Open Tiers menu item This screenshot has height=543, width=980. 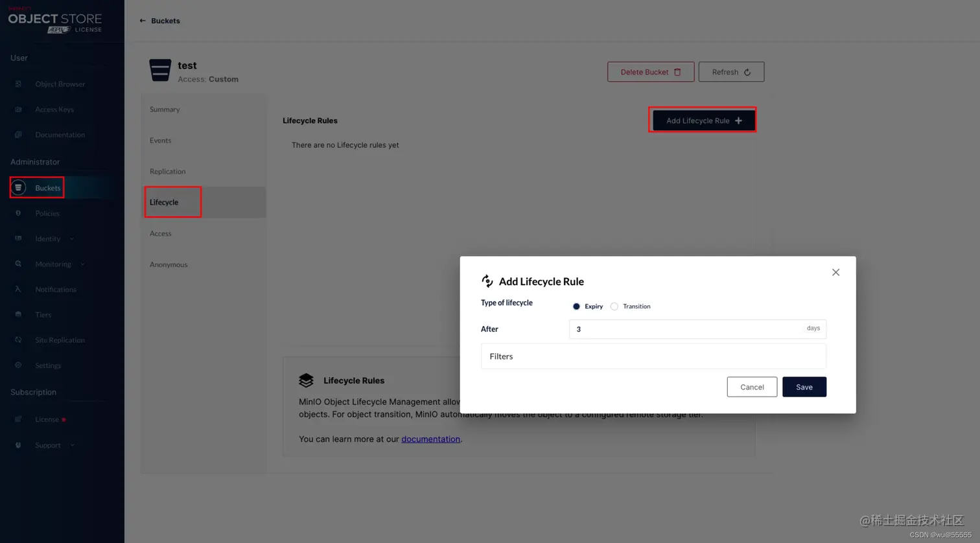tap(43, 314)
